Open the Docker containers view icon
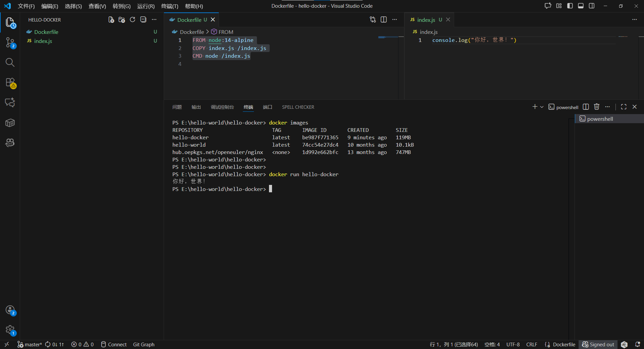Viewport: 644px width, 349px height. [x=10, y=123]
